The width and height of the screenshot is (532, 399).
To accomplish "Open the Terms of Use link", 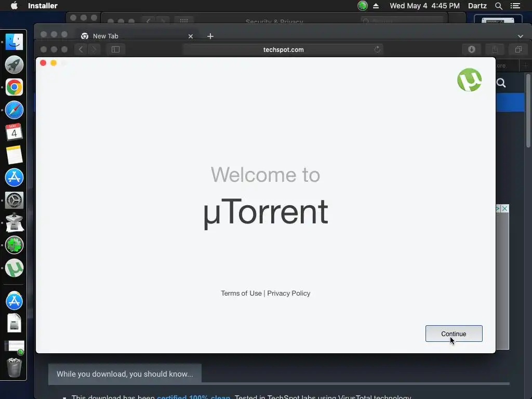I will click(x=241, y=293).
